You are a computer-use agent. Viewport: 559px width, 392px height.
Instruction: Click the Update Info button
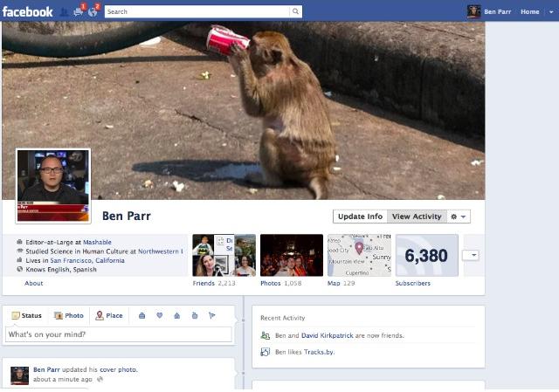pyautogui.click(x=360, y=217)
